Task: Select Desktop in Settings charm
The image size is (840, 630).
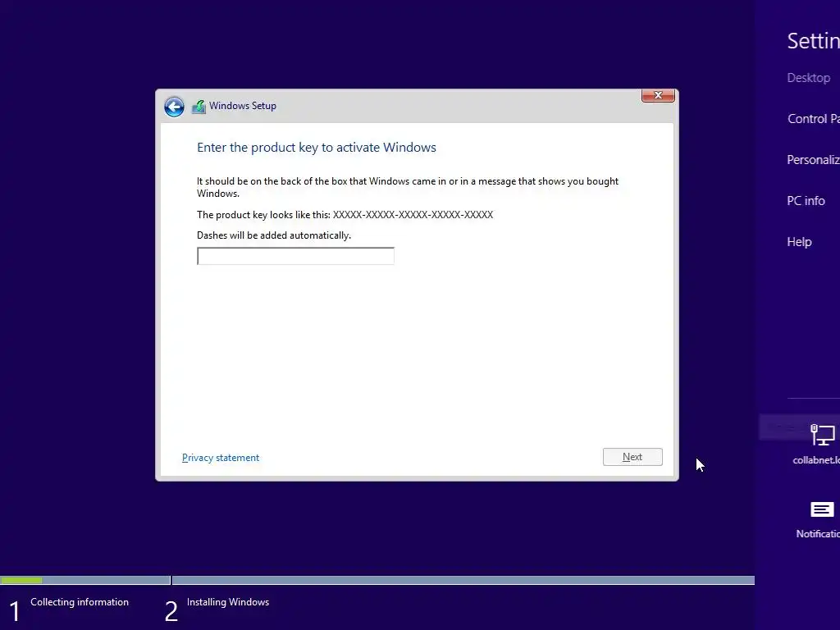Action: click(808, 78)
